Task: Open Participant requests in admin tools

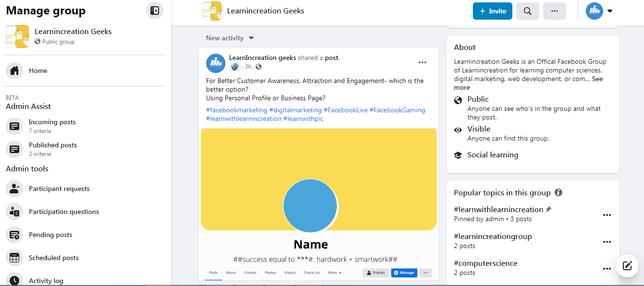Action: [59, 189]
